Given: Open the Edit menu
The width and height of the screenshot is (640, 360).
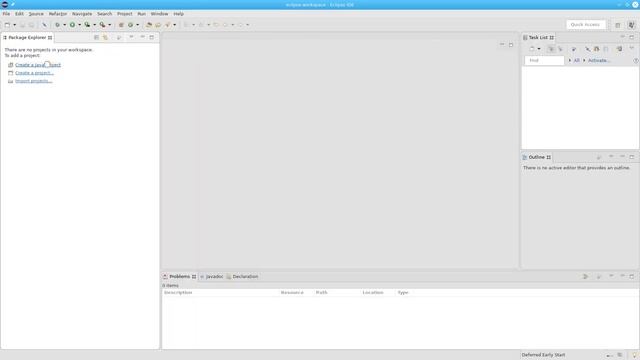Looking at the screenshot, I should point(19,14).
